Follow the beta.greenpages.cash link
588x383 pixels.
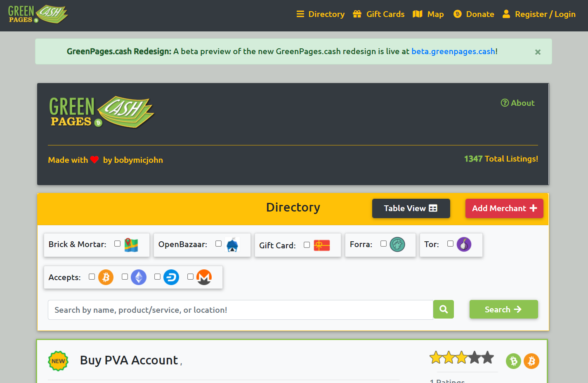pyautogui.click(x=453, y=51)
